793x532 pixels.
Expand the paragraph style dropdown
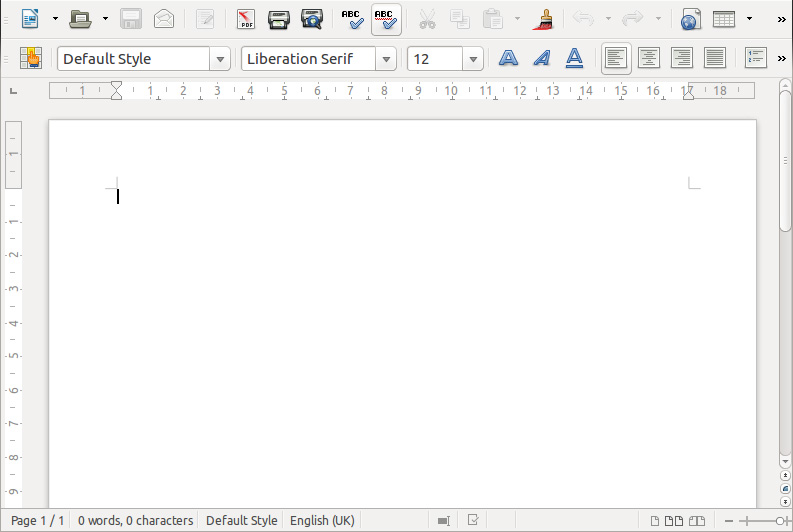tap(220, 59)
